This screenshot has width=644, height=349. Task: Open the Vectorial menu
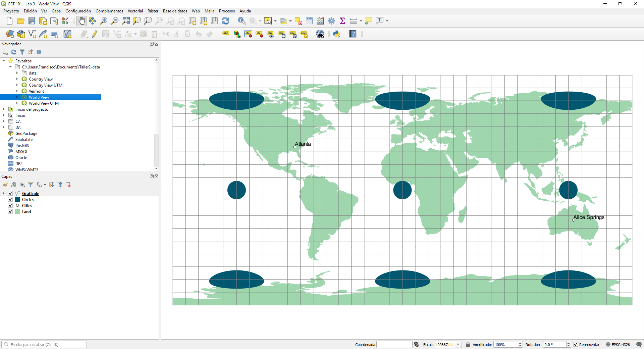(135, 11)
